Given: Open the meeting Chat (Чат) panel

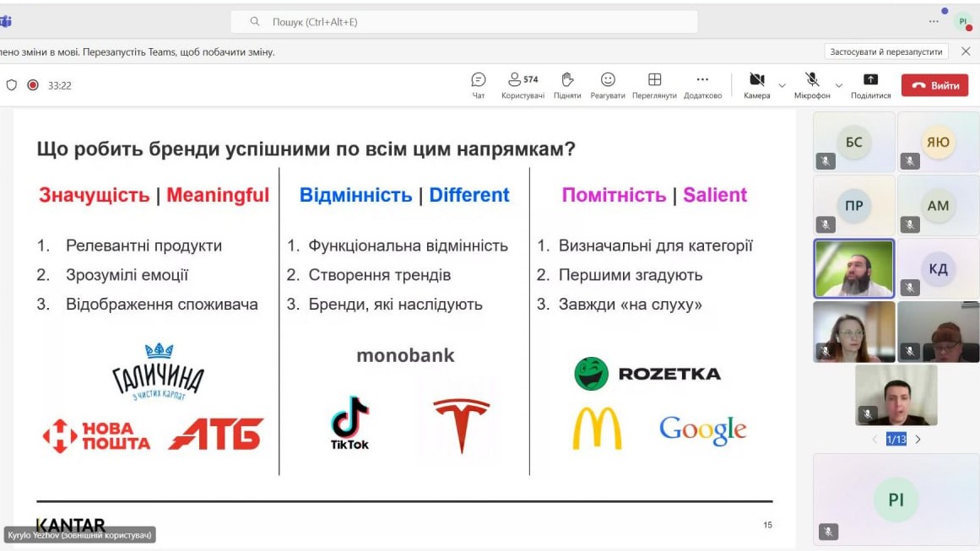Looking at the screenshot, I should click(479, 84).
